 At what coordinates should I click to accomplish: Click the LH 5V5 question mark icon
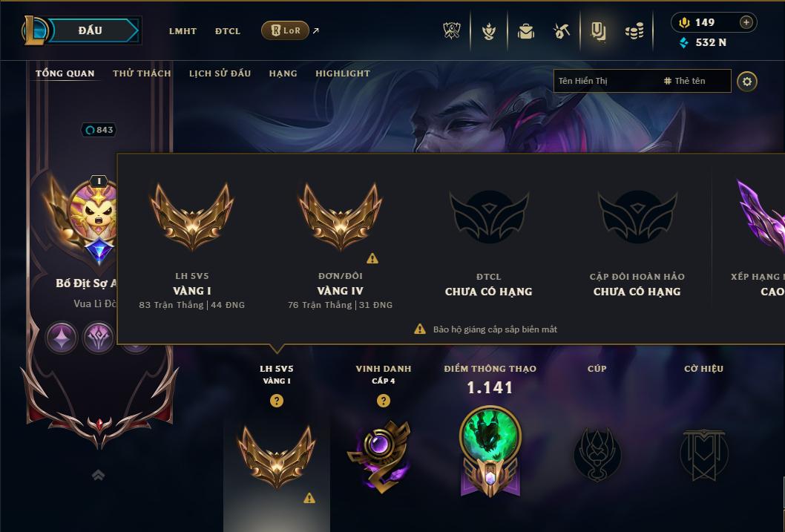(276, 401)
